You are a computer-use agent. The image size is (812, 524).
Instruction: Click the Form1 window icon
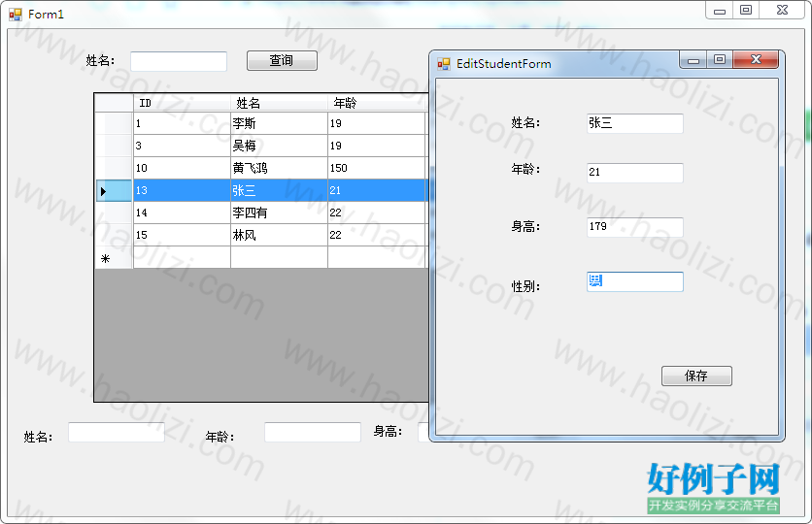[x=16, y=15]
